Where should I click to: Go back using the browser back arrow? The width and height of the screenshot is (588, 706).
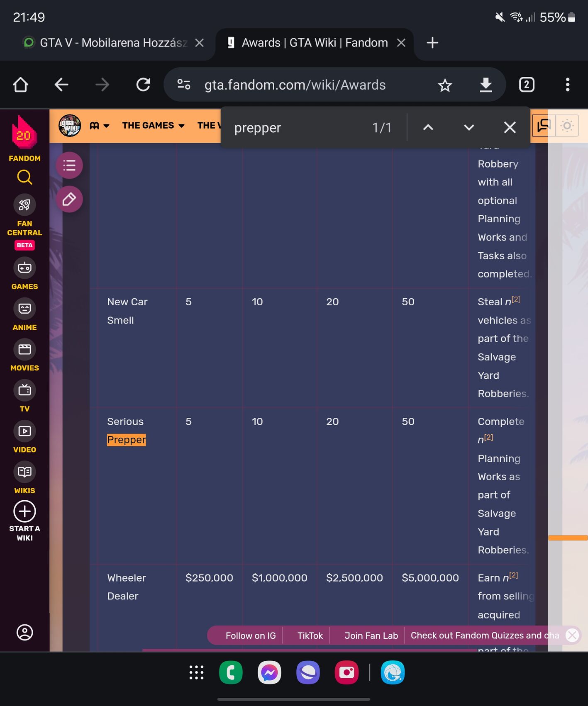(61, 85)
